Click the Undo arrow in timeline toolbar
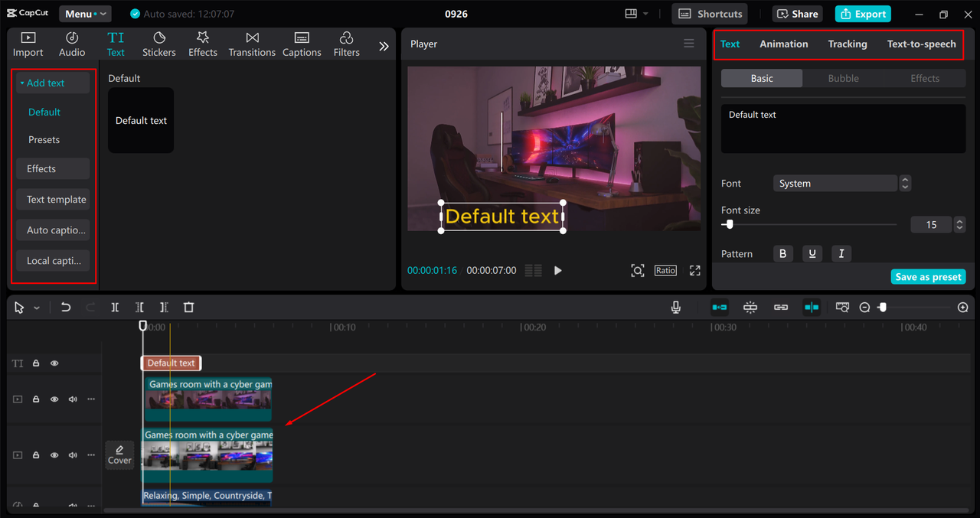The image size is (980, 518). coord(66,307)
